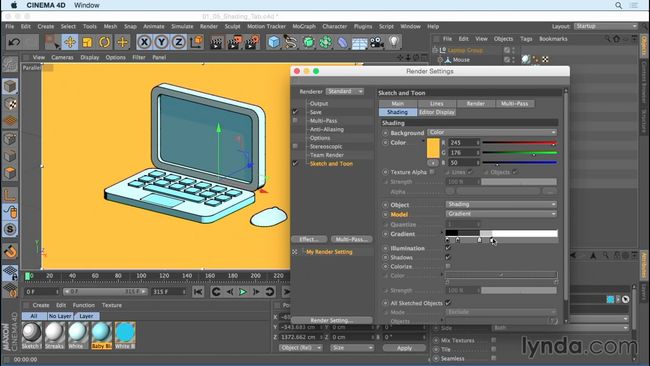
Task: Click the Effect... button
Action: (309, 239)
